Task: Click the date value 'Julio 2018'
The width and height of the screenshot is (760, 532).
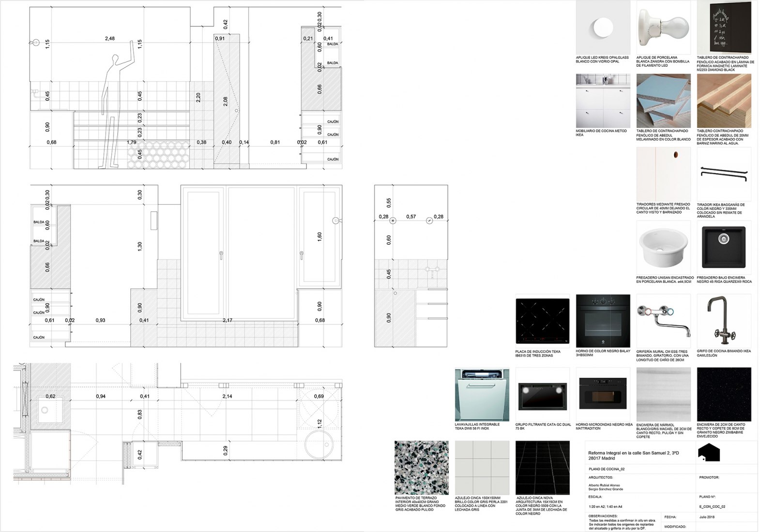Action: [707, 517]
